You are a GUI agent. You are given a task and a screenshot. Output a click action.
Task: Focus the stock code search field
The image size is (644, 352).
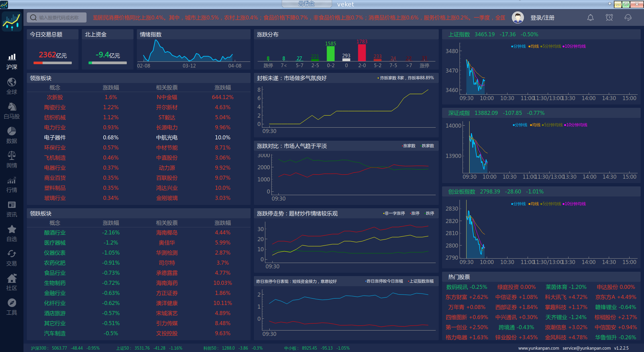(57, 17)
